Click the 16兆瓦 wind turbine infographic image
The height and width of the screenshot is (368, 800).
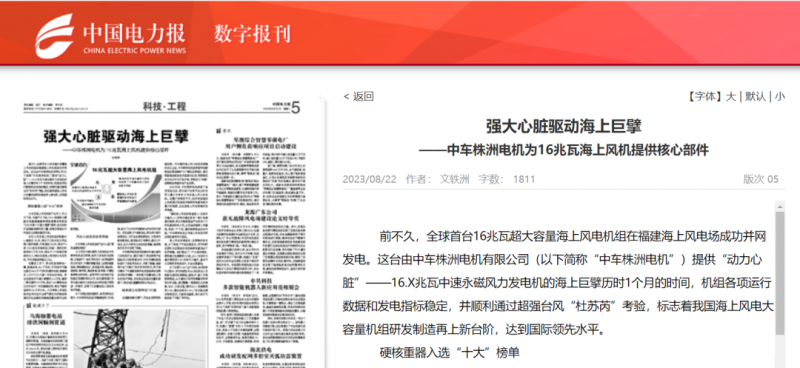[x=116, y=193]
